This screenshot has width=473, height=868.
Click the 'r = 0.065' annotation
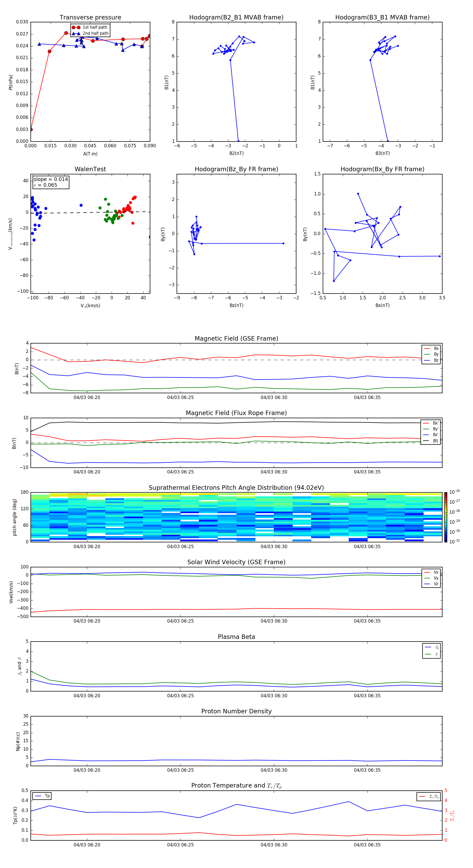point(45,185)
